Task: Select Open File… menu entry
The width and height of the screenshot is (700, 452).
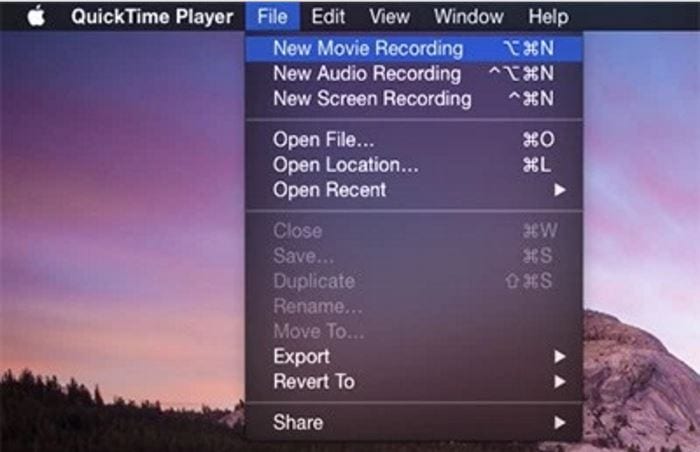Action: coord(414,140)
